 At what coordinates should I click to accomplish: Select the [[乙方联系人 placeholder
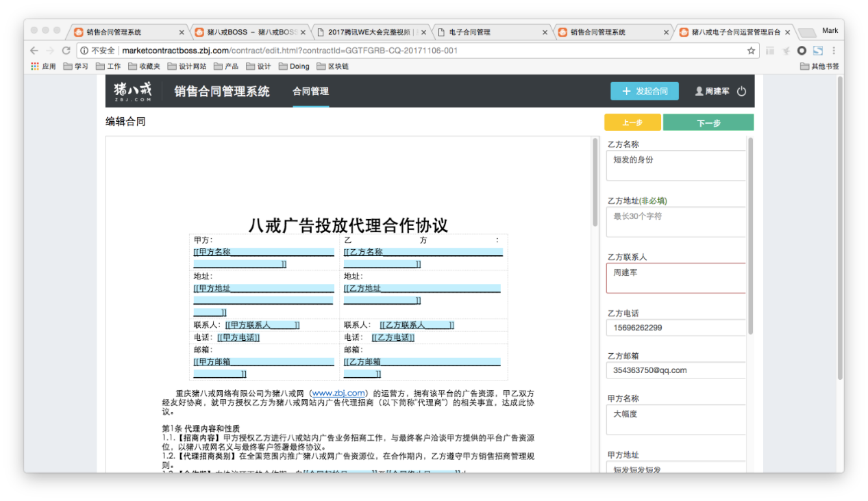click(x=417, y=325)
